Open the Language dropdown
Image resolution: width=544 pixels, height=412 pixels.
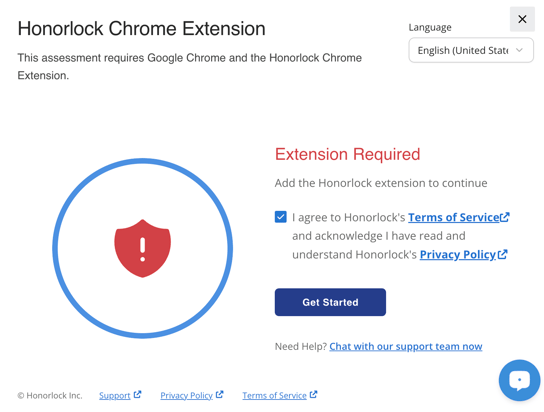[471, 50]
